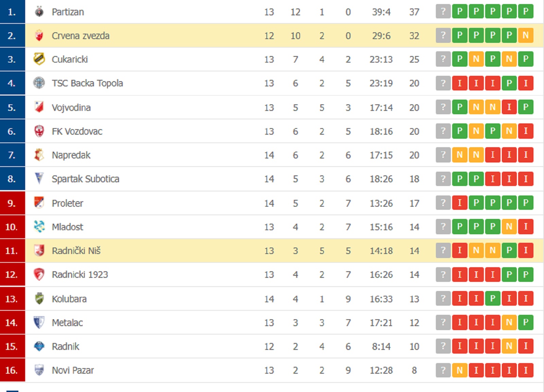
Task: Click Crvena zvezda's orange N draw badge
Action: [526, 35]
